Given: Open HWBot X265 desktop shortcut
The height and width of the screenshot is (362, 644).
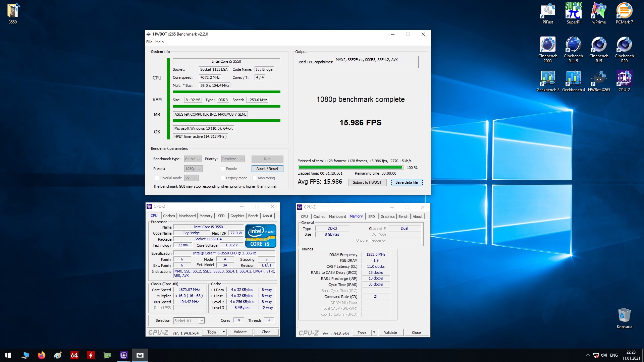Looking at the screenshot, I should pos(599,81).
